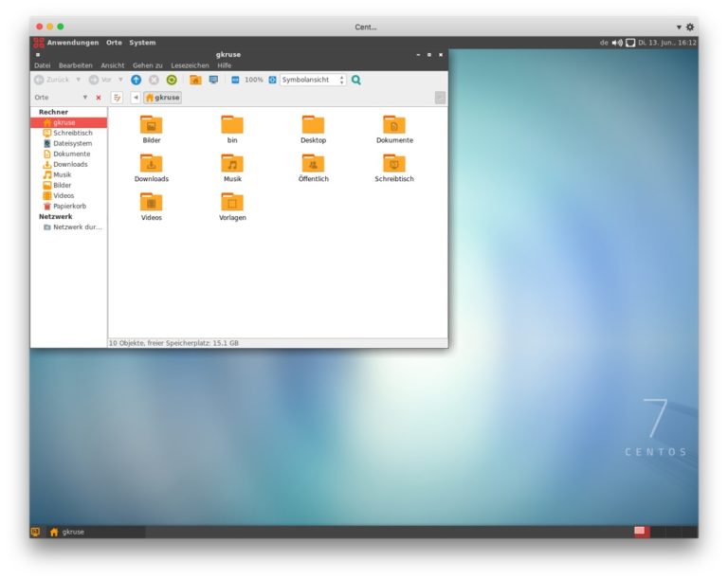The width and height of the screenshot is (728, 580).
Task: Select the Öffentlich folder
Action: [313, 168]
